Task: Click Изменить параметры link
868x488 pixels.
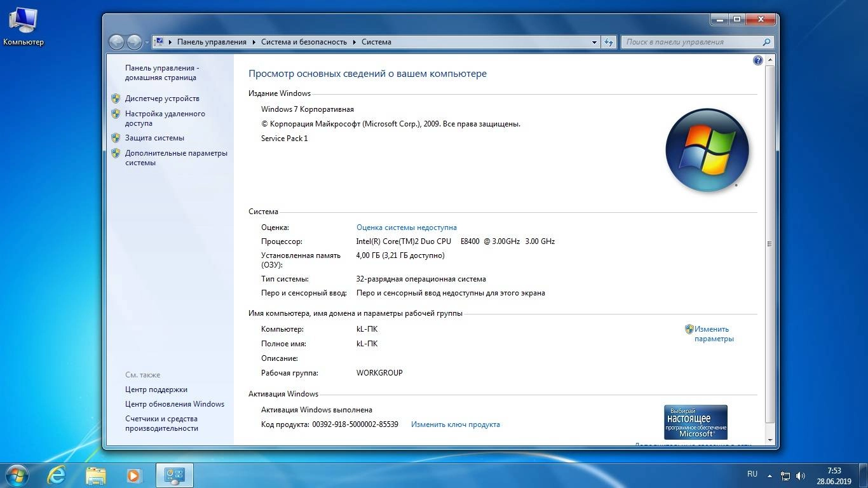Action: tap(714, 334)
